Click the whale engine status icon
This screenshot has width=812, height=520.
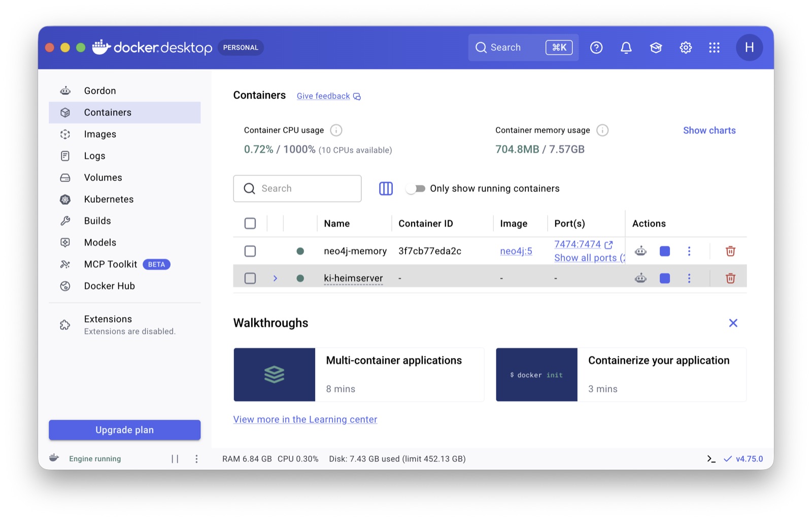pyautogui.click(x=54, y=458)
